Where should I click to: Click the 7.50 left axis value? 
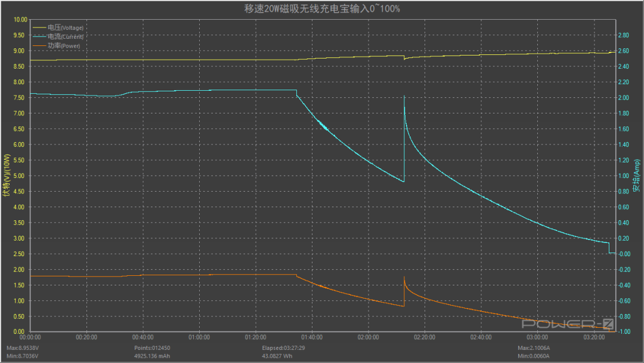click(x=19, y=98)
